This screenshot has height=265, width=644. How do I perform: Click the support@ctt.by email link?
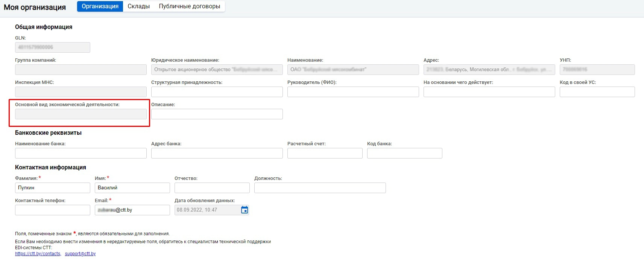coord(80,254)
